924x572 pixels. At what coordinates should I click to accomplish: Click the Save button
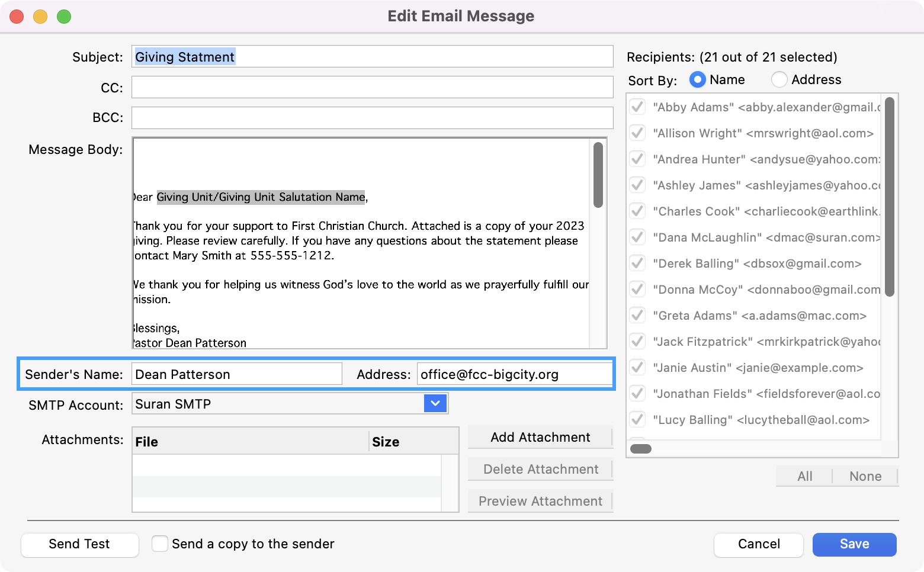click(x=854, y=544)
